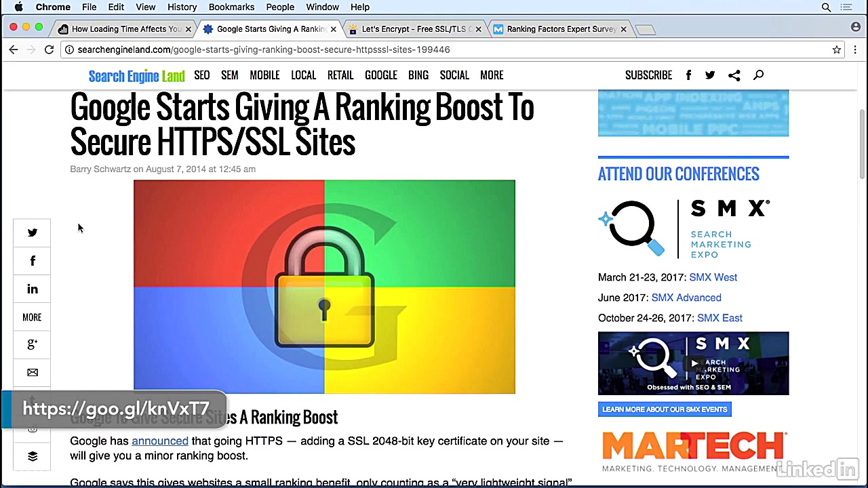
Task: Open Twitter icon in site header
Action: pos(710,75)
